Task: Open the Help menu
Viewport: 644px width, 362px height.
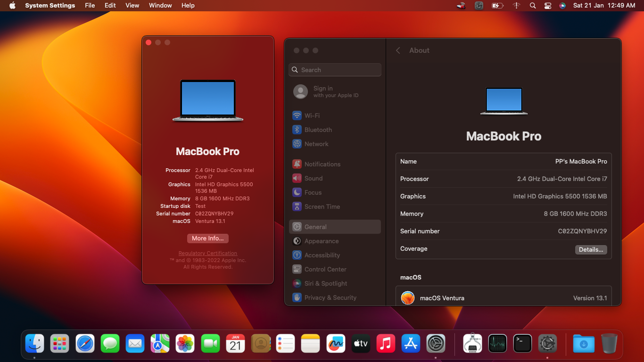Action: pos(188,6)
